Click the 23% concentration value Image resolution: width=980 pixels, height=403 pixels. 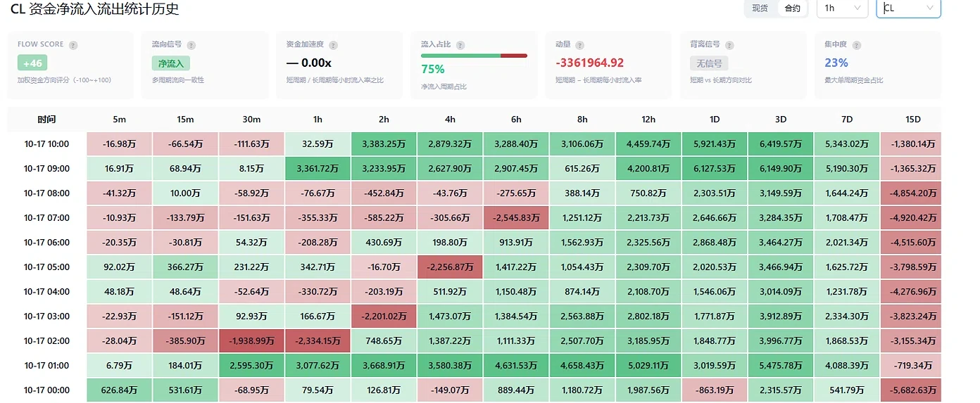[x=836, y=63]
